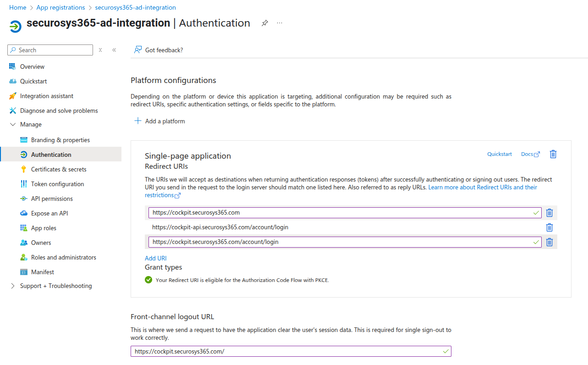Navigate to App registrations breadcrumb
Image resolution: width=588 pixels, height=365 pixels.
[x=60, y=7]
